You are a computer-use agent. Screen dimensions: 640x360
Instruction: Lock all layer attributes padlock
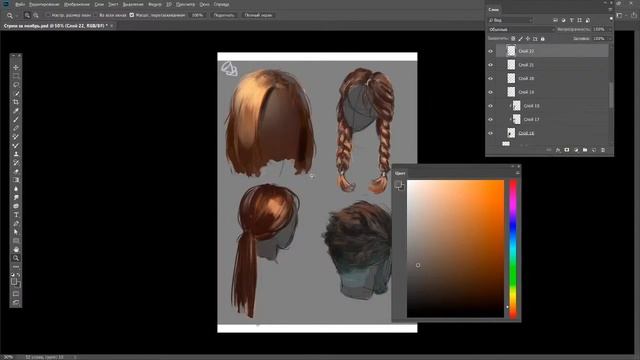pos(542,39)
